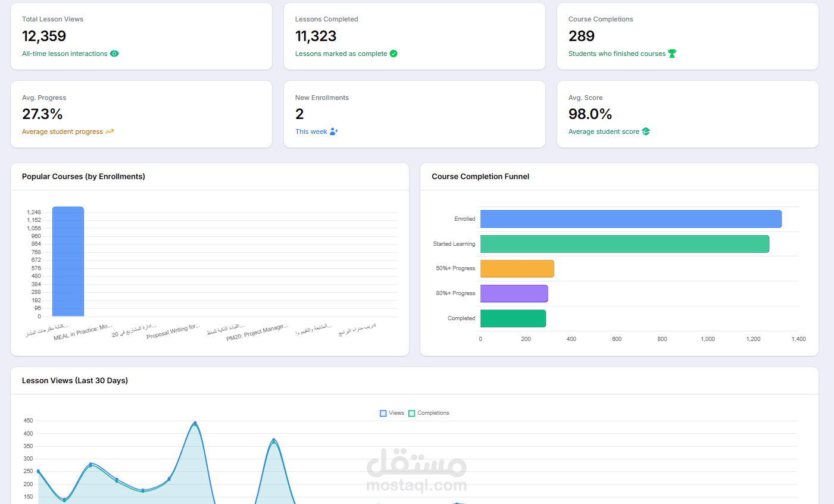Click the purple 80%+ Progress bar
Screen dimensions: 834x504
(514, 293)
